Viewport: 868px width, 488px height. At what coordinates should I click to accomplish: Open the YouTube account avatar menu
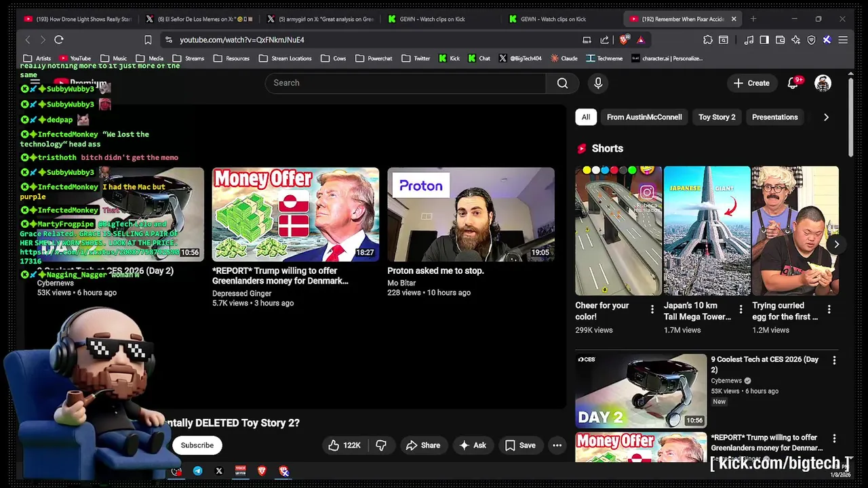click(823, 83)
